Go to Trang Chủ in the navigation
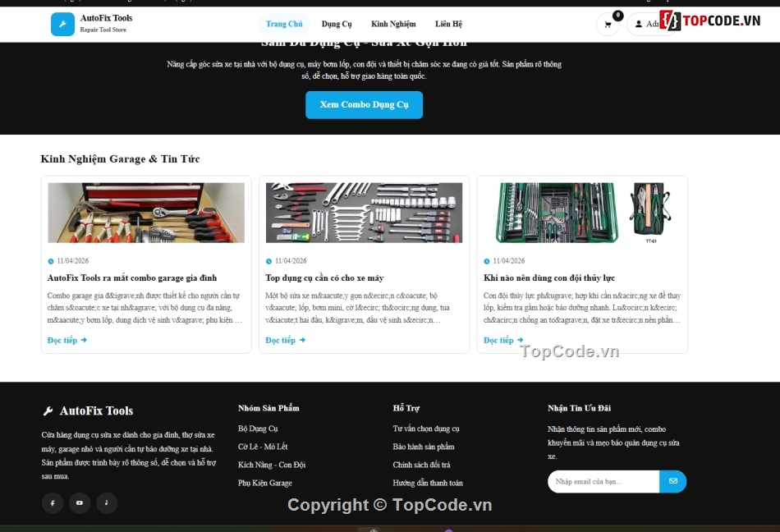Screen dimensions: 780x532 click(284, 24)
